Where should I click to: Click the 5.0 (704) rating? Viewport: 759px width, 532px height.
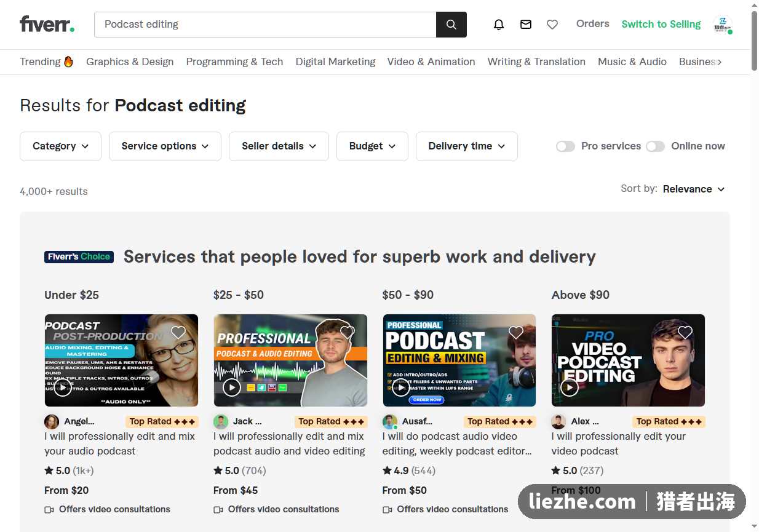click(x=240, y=471)
